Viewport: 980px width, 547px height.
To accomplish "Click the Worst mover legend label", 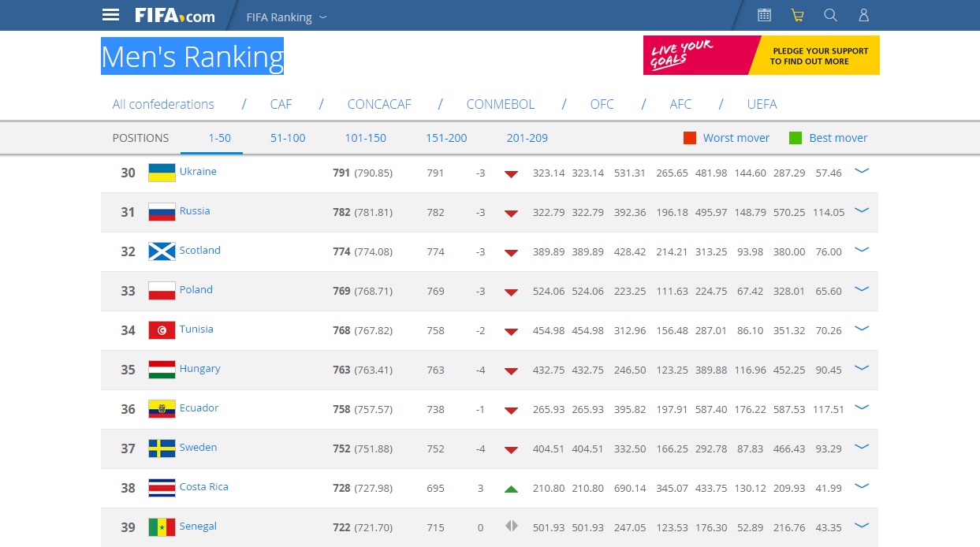I will click(x=736, y=138).
